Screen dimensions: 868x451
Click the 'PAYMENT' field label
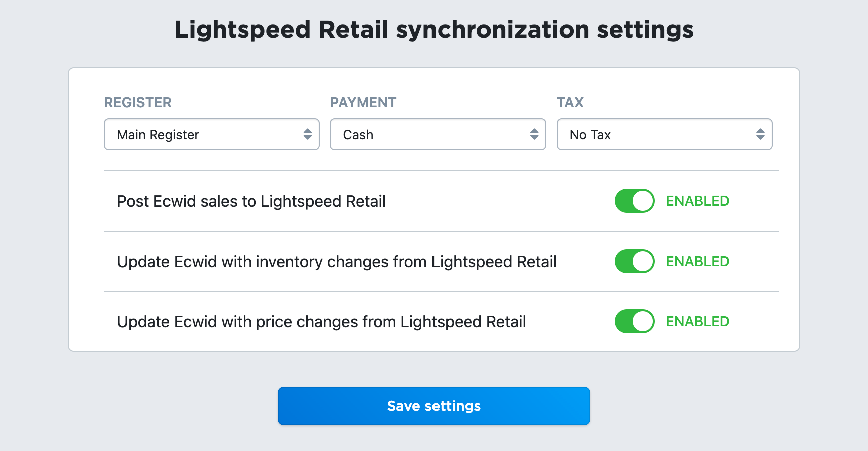[363, 103]
